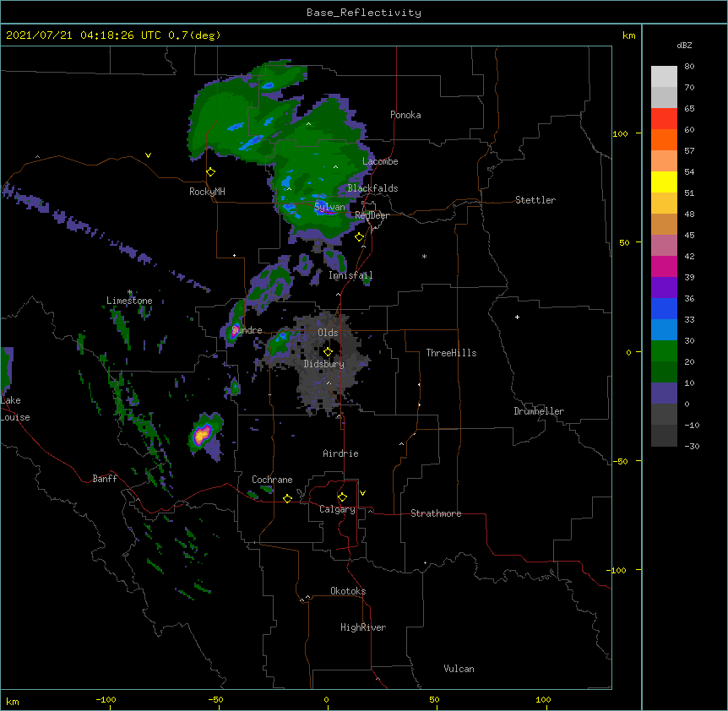This screenshot has height=711, width=728.
Task: Click the storm cell at Sundre
Action: [236, 330]
